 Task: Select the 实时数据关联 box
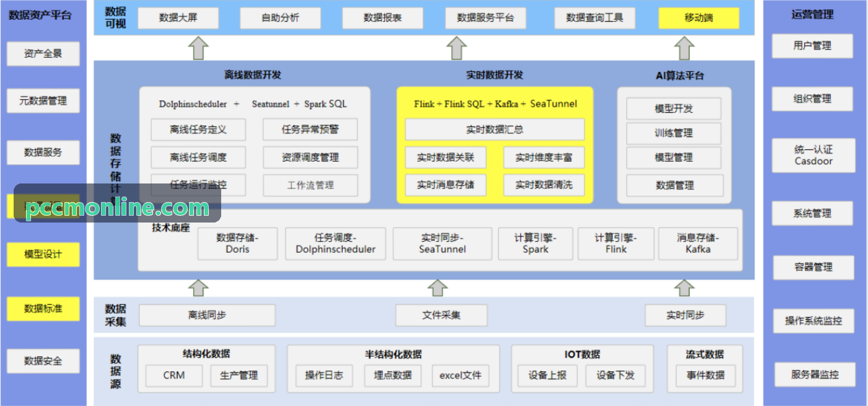point(445,157)
